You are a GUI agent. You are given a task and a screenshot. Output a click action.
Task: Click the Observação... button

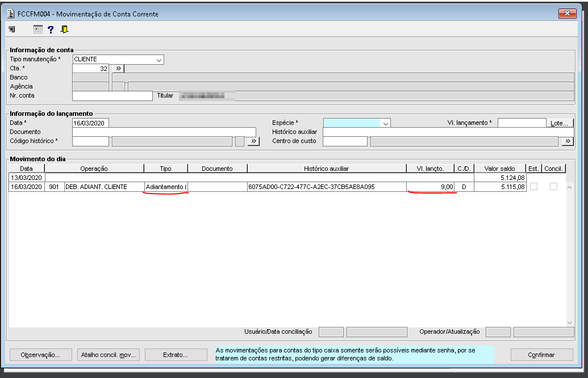pyautogui.click(x=40, y=355)
